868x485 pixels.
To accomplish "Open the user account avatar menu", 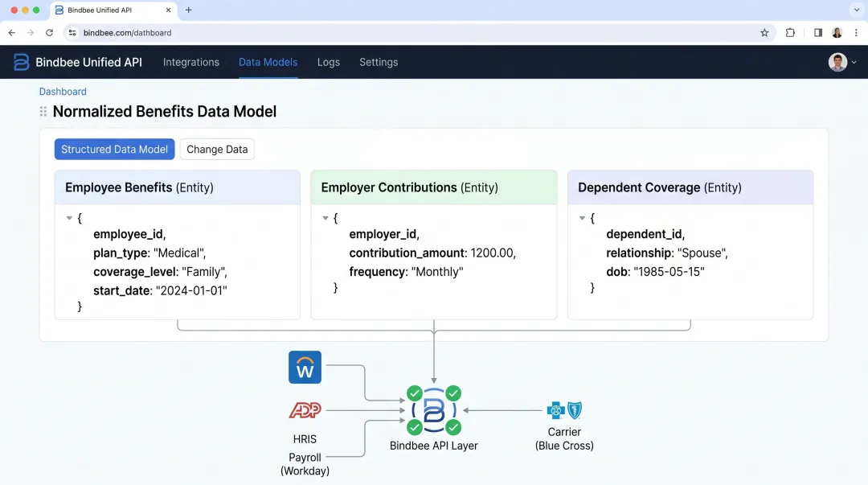I will (842, 62).
